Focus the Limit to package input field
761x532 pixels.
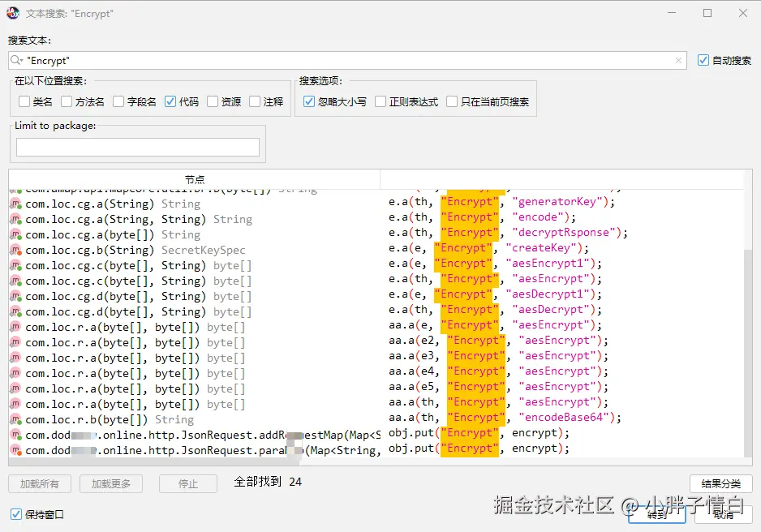[x=138, y=147]
